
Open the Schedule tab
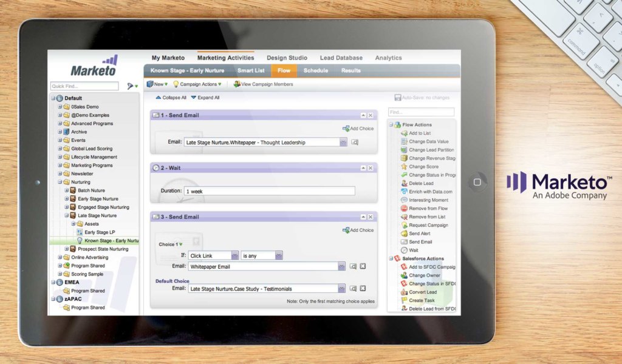[x=315, y=70]
